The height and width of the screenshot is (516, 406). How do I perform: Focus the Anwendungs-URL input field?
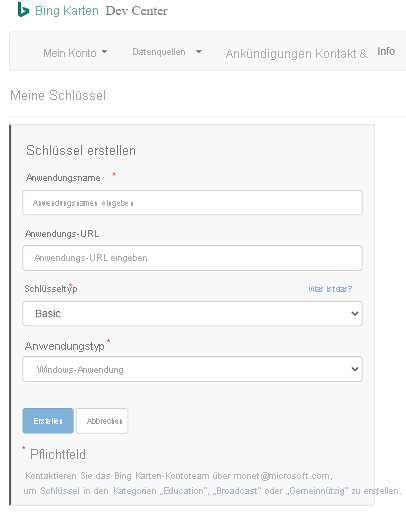click(192, 258)
